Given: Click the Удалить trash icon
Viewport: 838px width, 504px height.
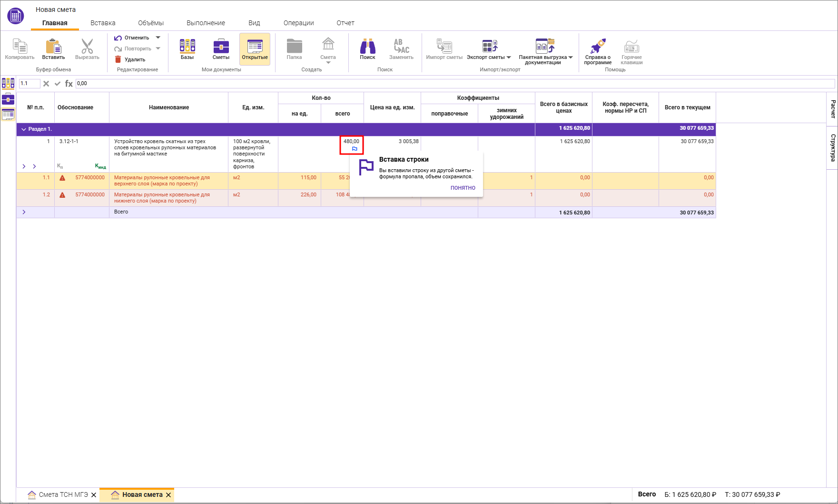Looking at the screenshot, I should pyautogui.click(x=118, y=59).
